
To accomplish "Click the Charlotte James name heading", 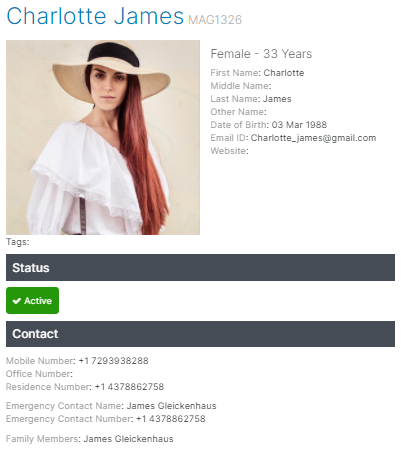I will coord(95,16).
